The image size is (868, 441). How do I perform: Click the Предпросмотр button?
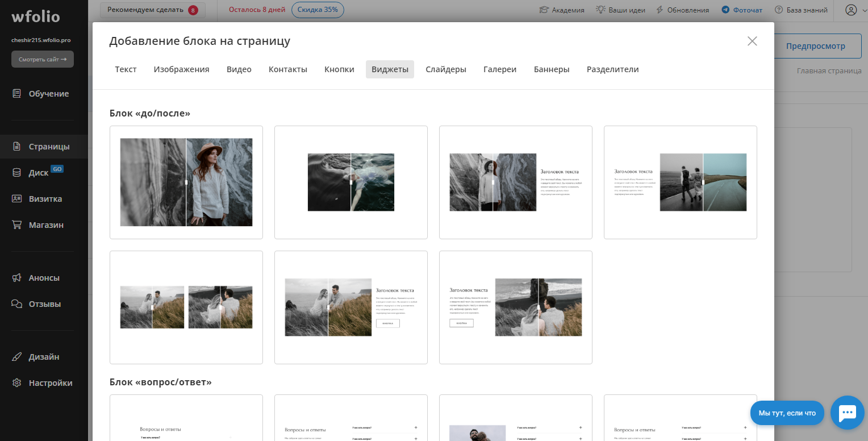point(815,46)
